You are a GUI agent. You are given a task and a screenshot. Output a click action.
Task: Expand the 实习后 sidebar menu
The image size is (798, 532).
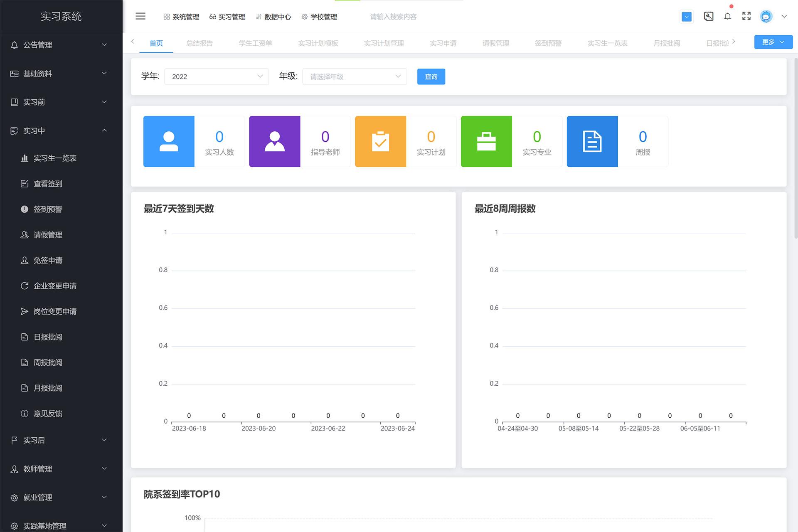61,440
